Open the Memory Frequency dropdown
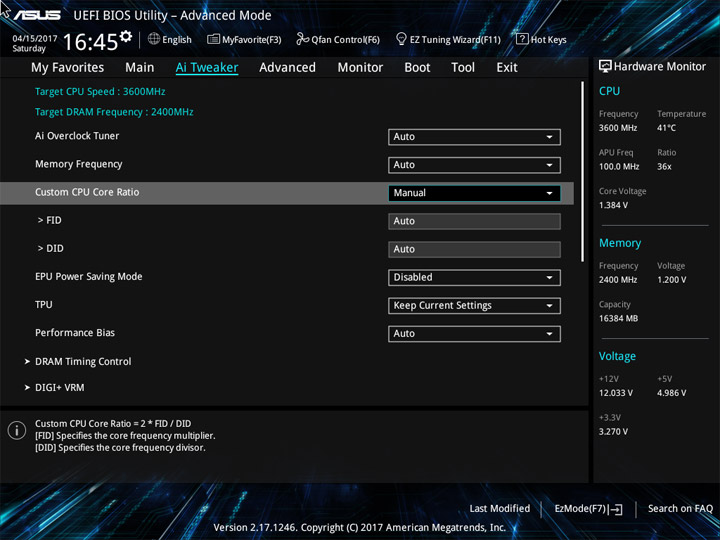Image resolution: width=720 pixels, height=540 pixels. pos(474,165)
